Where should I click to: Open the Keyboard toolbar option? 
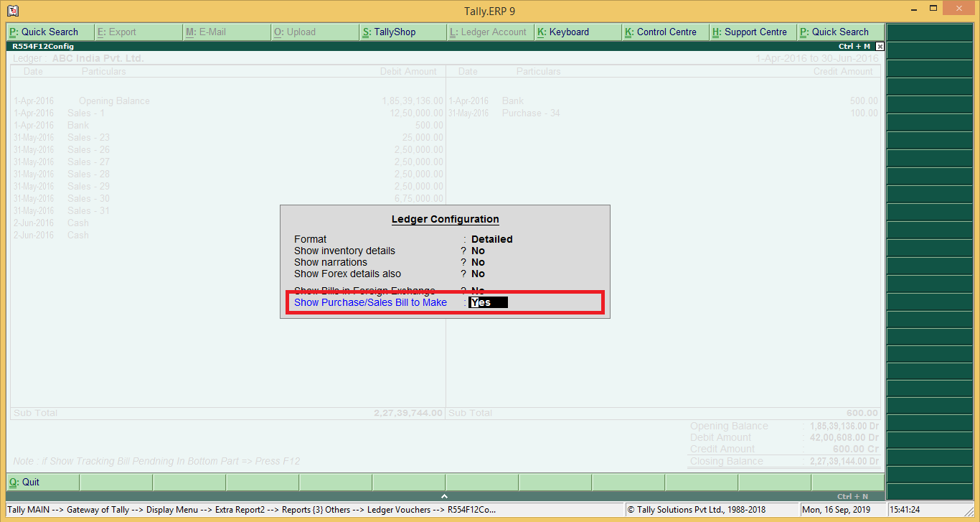click(x=577, y=32)
